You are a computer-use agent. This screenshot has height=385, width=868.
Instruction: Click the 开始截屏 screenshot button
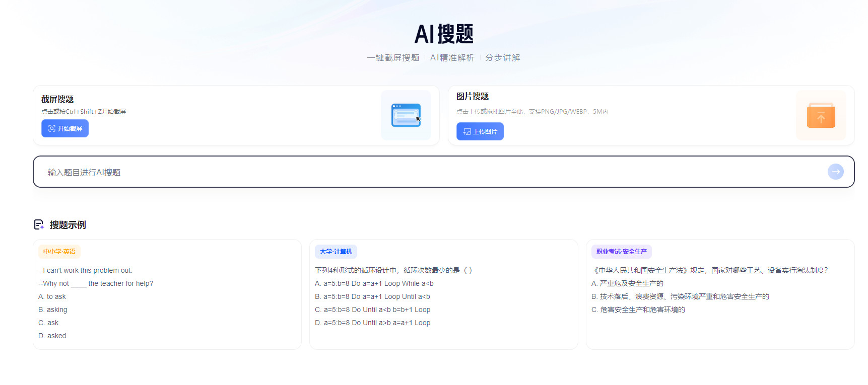pos(65,128)
